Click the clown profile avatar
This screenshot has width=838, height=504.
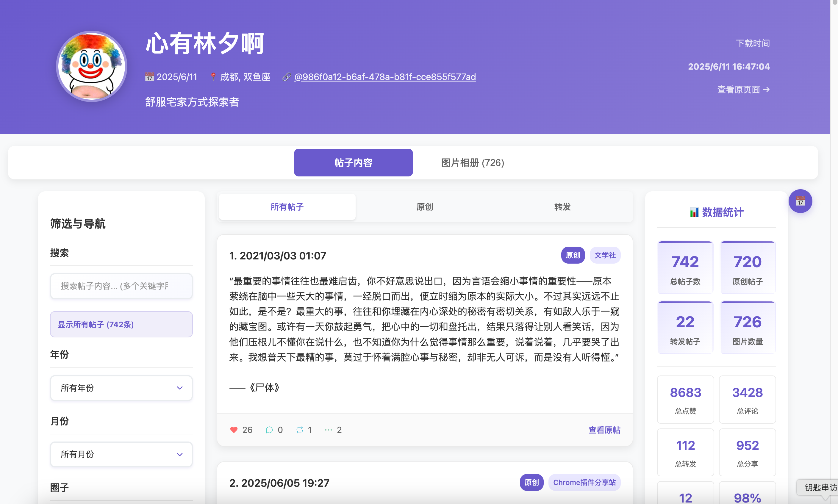(91, 66)
